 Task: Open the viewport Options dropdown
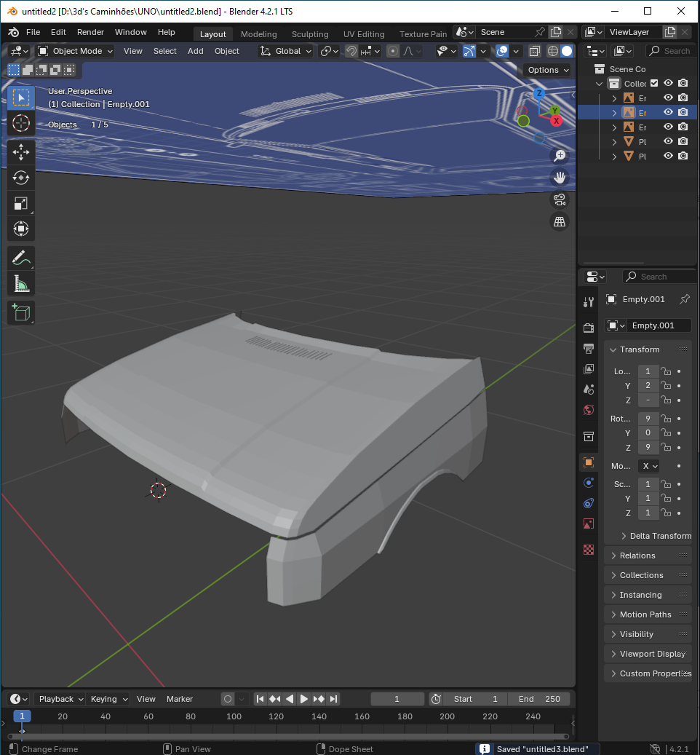click(x=547, y=71)
